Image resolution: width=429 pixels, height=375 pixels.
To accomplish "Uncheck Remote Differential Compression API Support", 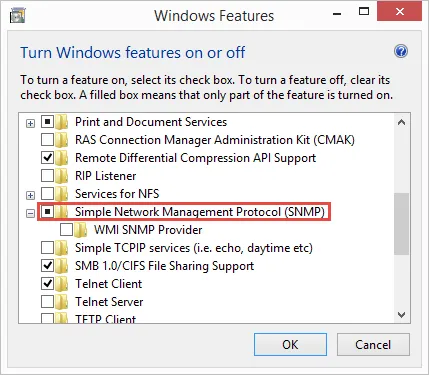I will 47,158.
